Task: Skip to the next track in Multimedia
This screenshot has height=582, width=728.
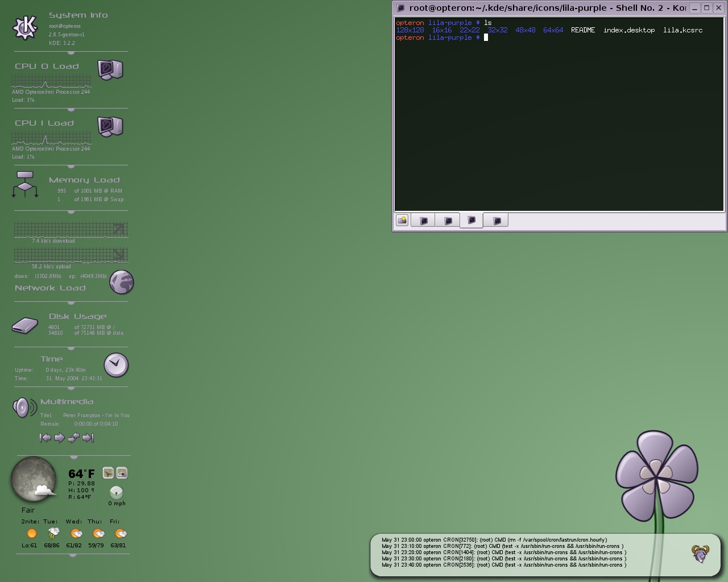Action: click(x=88, y=438)
